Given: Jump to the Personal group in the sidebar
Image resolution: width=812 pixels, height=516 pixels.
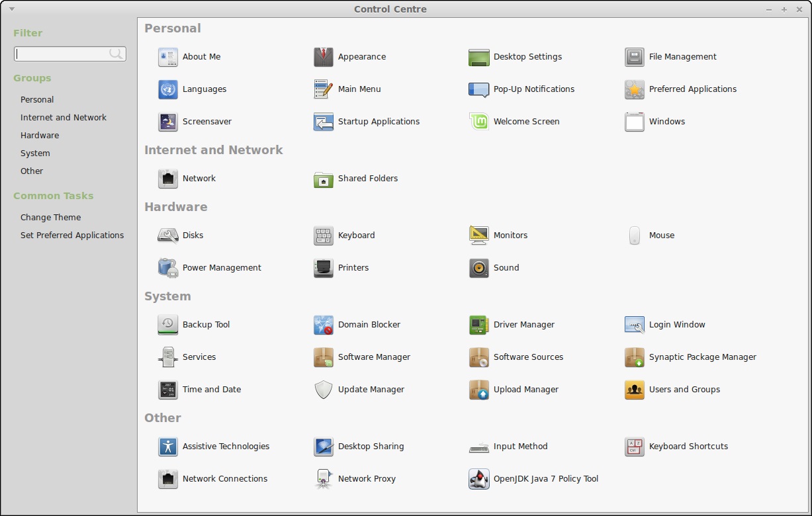Looking at the screenshot, I should (x=37, y=100).
